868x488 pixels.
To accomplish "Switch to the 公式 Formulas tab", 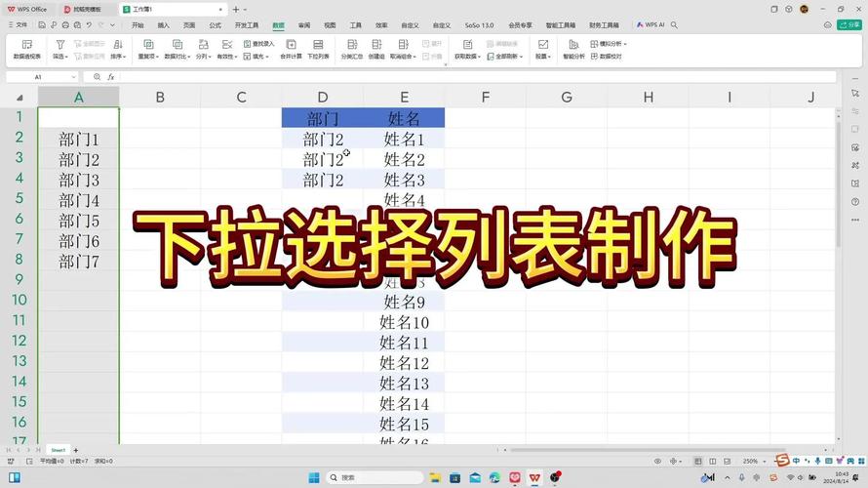I will [215, 25].
